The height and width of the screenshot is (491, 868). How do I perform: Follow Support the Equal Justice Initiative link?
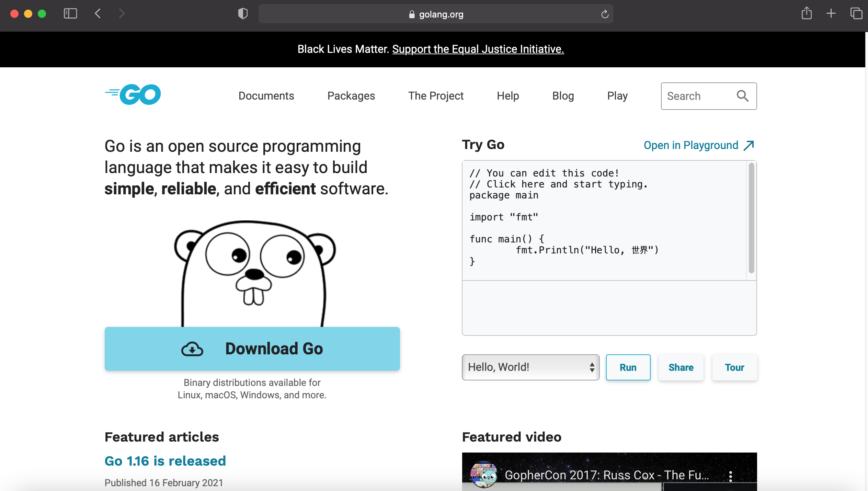point(478,49)
